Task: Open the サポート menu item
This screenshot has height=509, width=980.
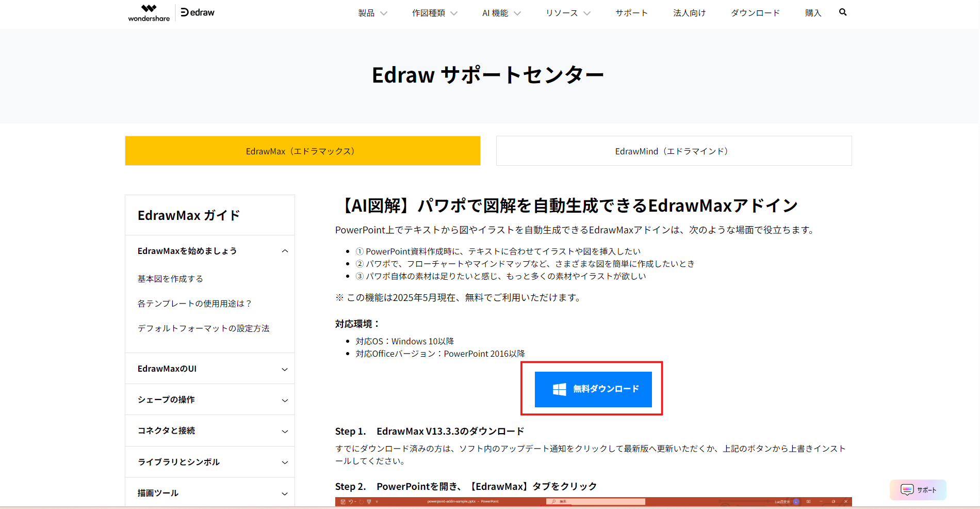Action: [631, 13]
